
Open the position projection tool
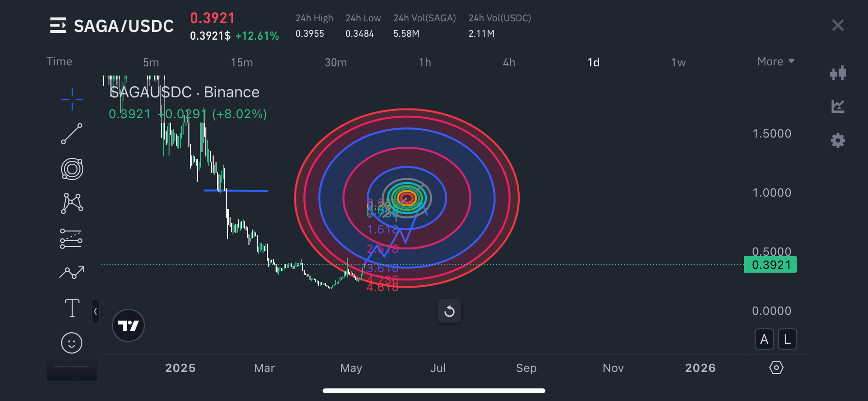coord(71,238)
